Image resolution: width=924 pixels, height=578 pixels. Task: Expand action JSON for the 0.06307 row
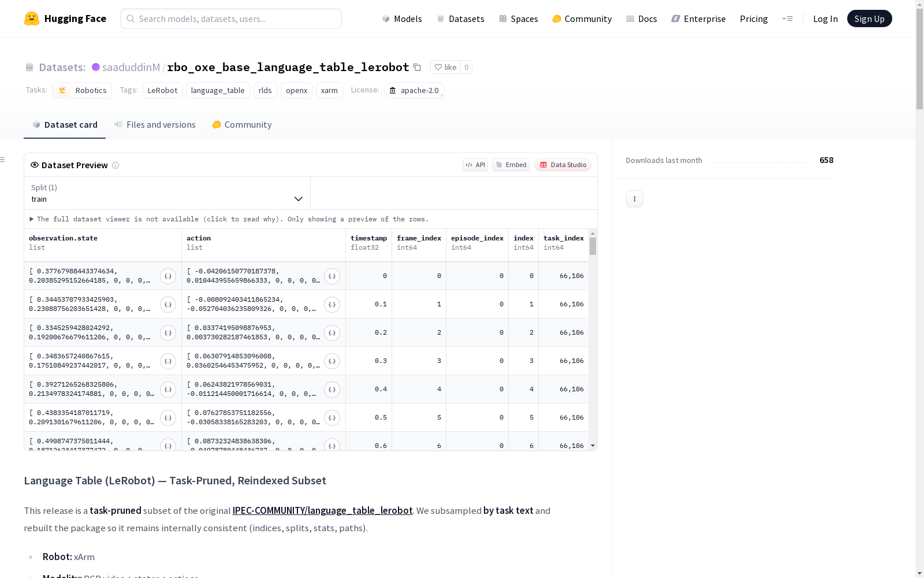(x=332, y=361)
